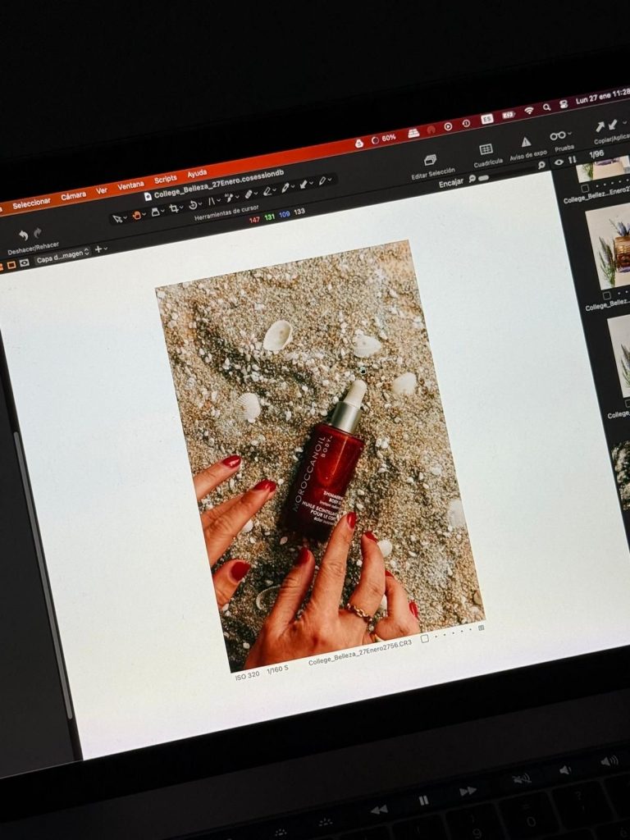Click the Redo arrow icon
630x840 pixels.
(x=38, y=233)
